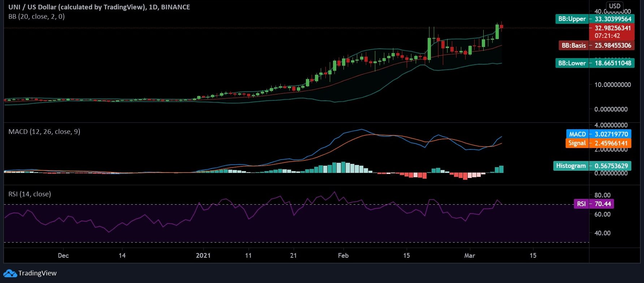644x283 pixels.
Task: Click the 60.00 RSI axis tick
Action: click(602, 214)
